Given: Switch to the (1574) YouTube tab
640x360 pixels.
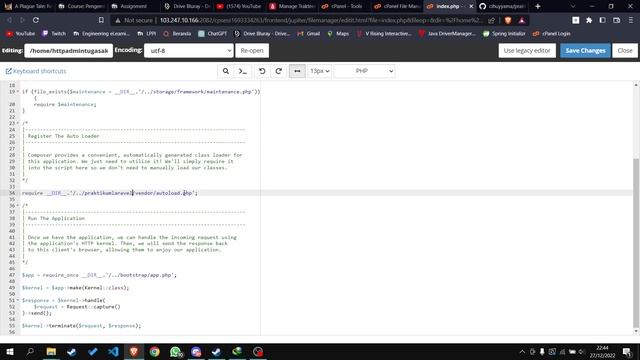Looking at the screenshot, I should pyautogui.click(x=240, y=7).
